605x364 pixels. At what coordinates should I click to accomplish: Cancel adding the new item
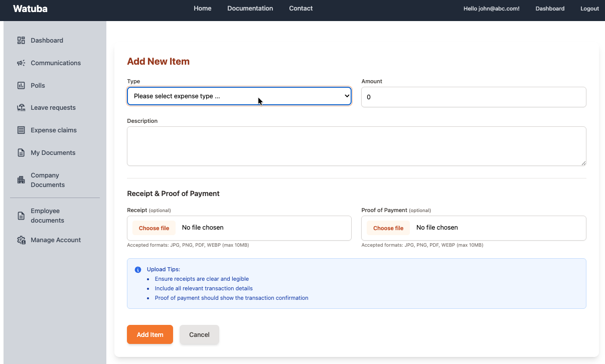(x=199, y=334)
